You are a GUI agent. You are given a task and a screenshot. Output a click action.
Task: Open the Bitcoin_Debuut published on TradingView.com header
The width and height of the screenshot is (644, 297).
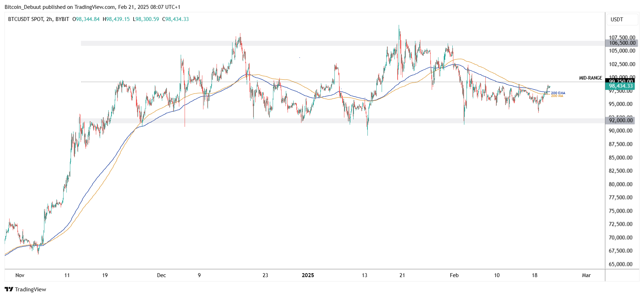coord(92,7)
